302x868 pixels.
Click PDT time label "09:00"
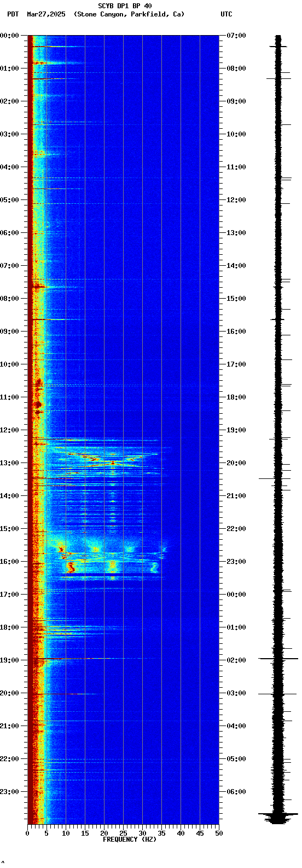[x=9, y=332]
